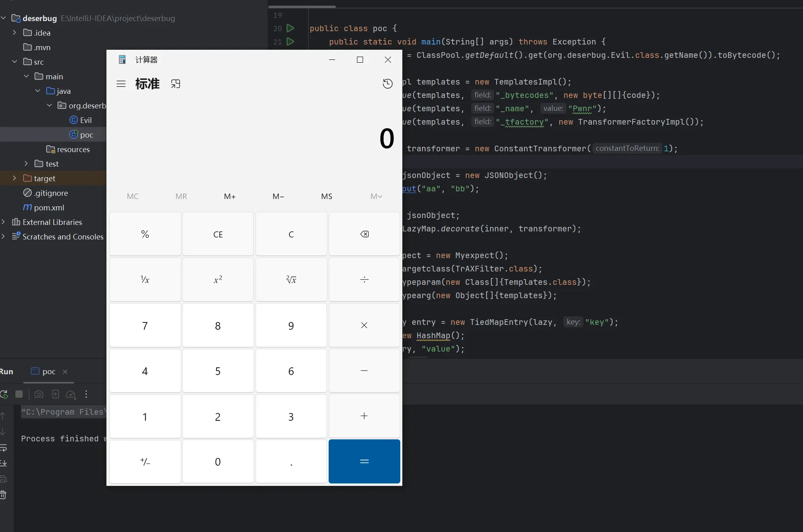Expand the External Libraries node
The image size is (803, 532).
click(x=3, y=222)
